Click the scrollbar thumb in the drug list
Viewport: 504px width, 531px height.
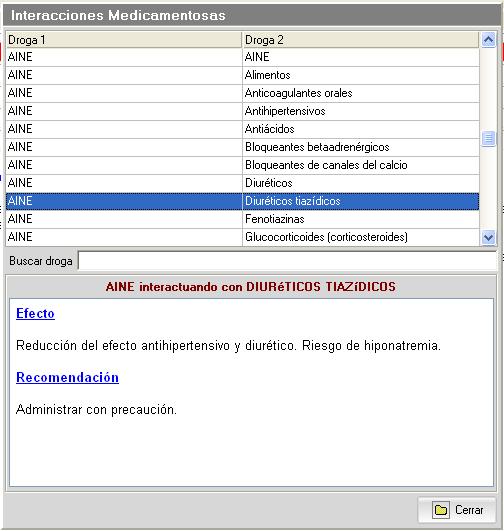[x=488, y=139]
